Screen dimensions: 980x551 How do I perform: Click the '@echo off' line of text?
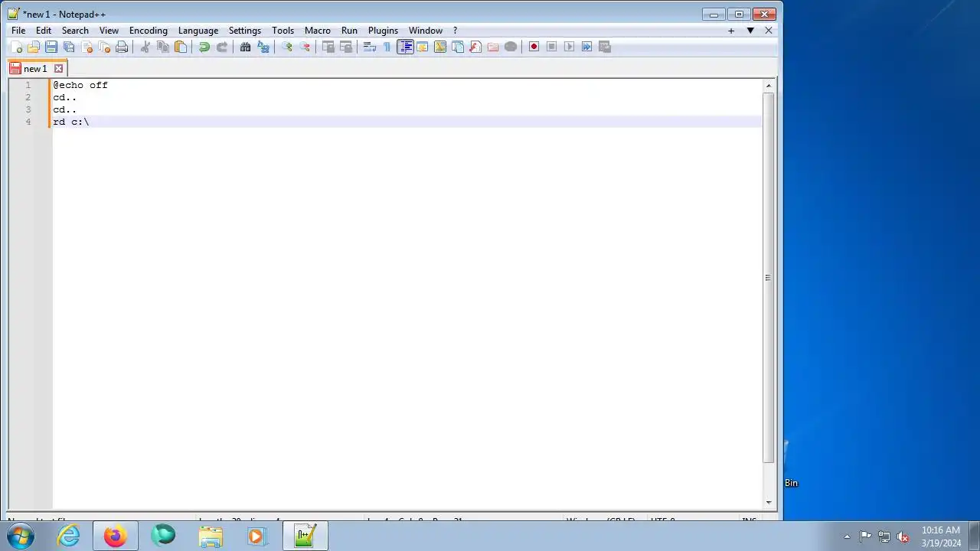[80, 85]
